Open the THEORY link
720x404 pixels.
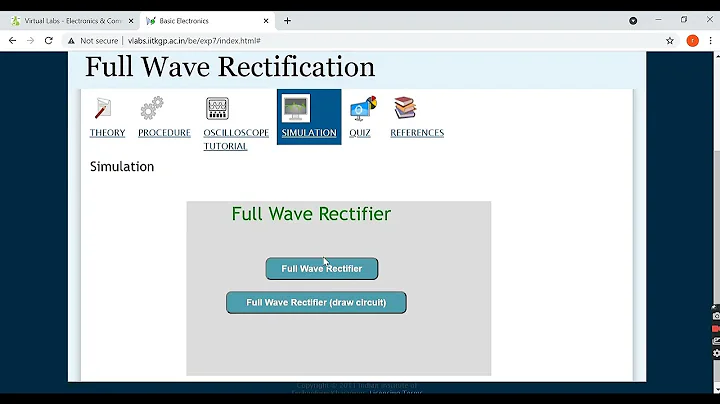click(x=107, y=133)
